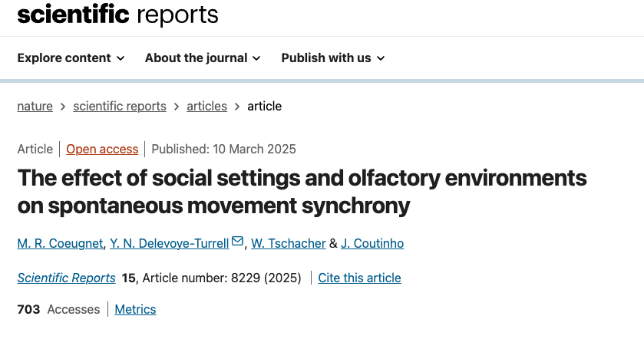Open author M. R. Coeugnet's profile
Image resolution: width=644 pixels, height=339 pixels.
[60, 243]
